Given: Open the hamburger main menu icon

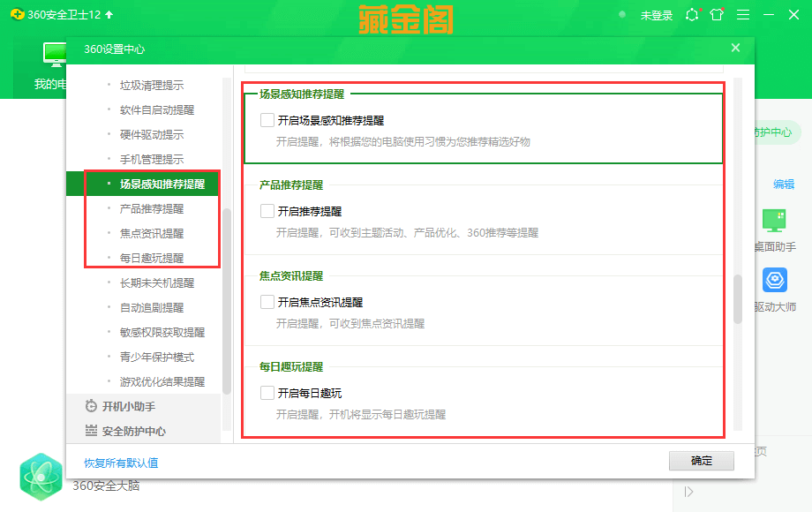Looking at the screenshot, I should 743,15.
